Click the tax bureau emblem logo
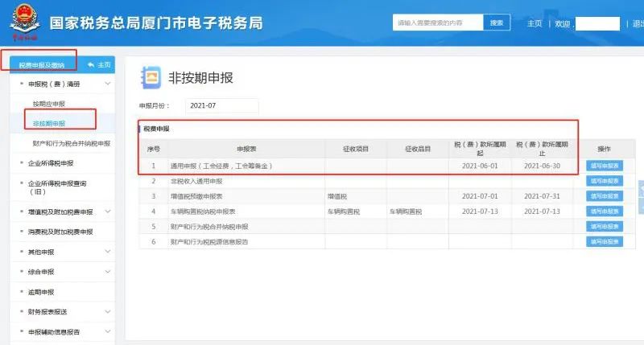644x345 pixels. coord(25,22)
